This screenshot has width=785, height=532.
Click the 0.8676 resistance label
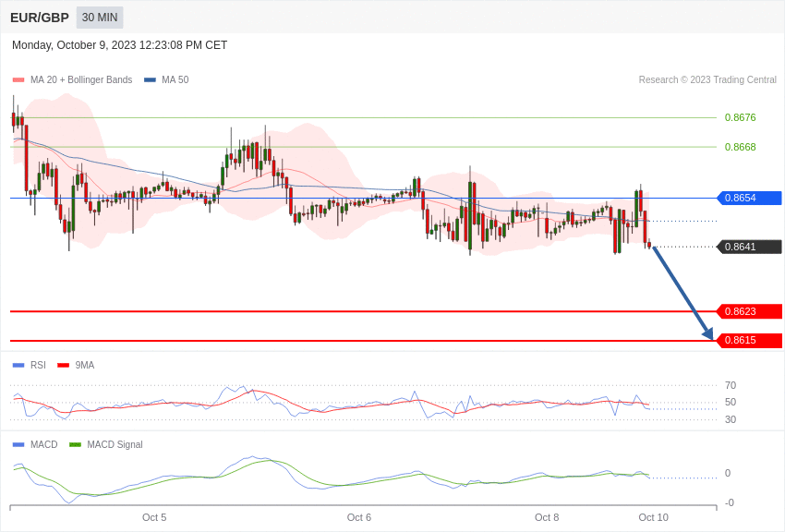click(x=740, y=117)
